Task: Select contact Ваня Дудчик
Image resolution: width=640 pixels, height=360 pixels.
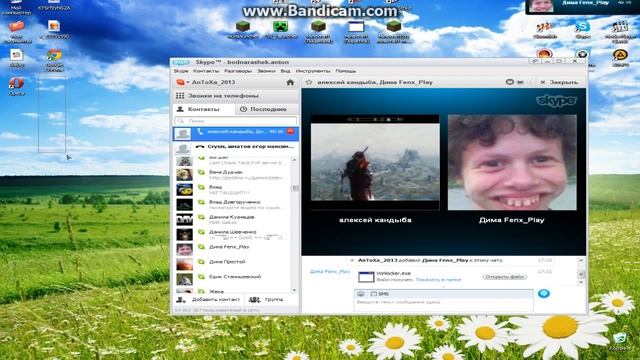Action: pos(233,175)
